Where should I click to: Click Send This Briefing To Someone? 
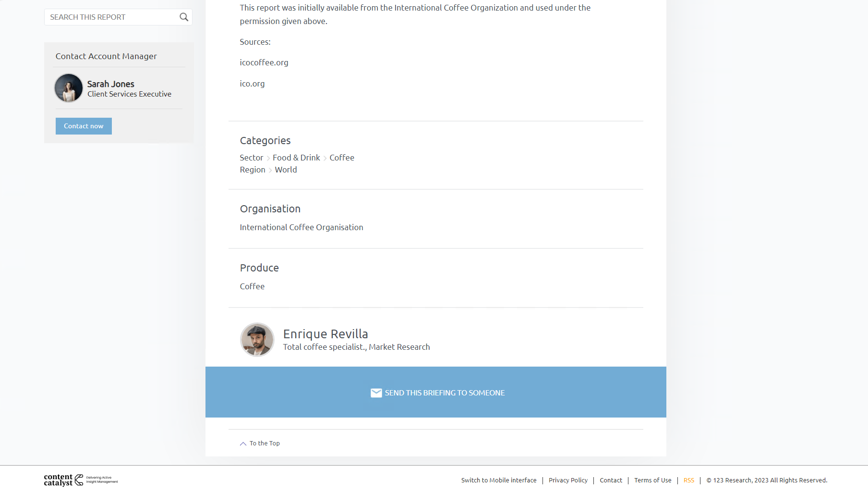coord(445,393)
